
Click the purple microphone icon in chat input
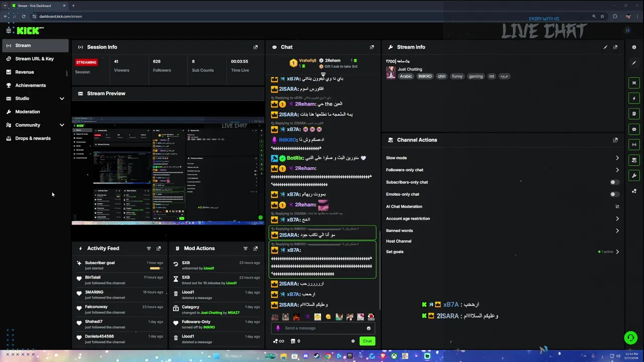coord(278,328)
